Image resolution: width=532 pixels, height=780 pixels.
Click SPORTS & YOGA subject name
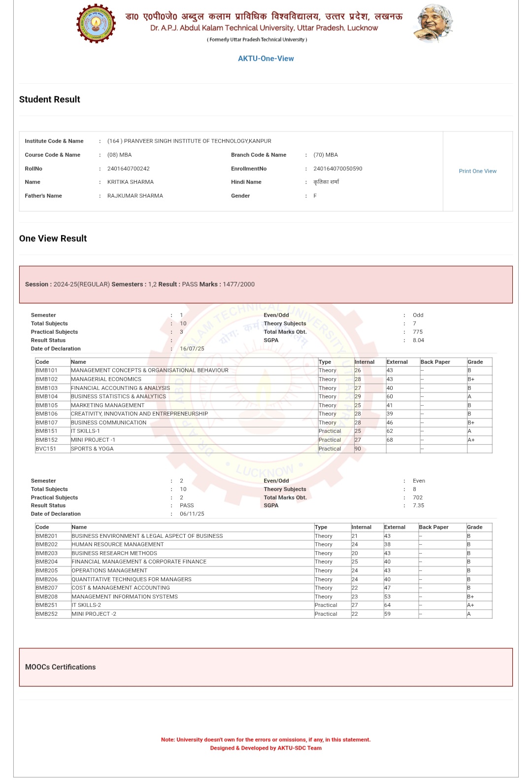click(x=92, y=449)
